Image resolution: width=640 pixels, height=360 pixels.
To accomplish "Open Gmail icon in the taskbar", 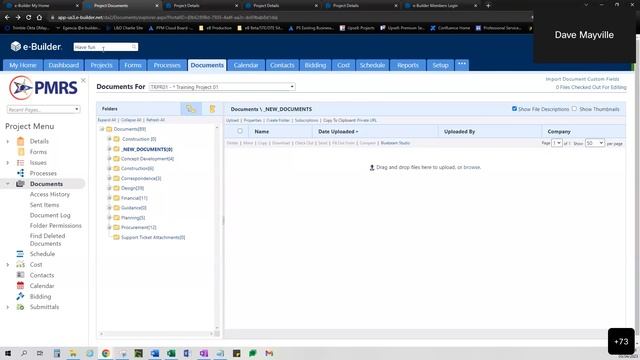I will (x=269, y=353).
